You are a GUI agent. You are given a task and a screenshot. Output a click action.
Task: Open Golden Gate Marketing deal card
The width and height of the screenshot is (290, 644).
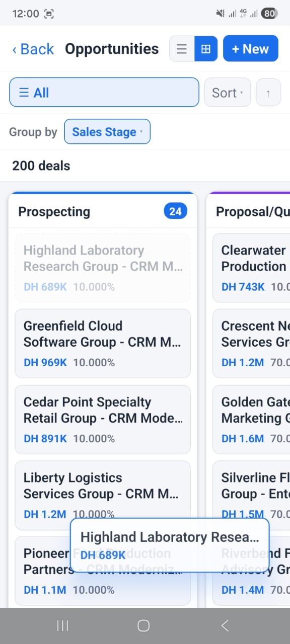pos(251,420)
